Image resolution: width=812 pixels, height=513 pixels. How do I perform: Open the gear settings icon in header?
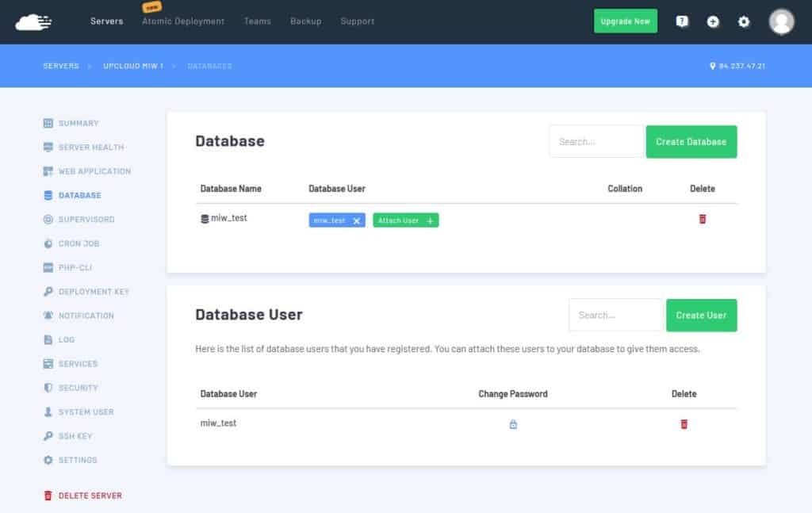pos(744,21)
